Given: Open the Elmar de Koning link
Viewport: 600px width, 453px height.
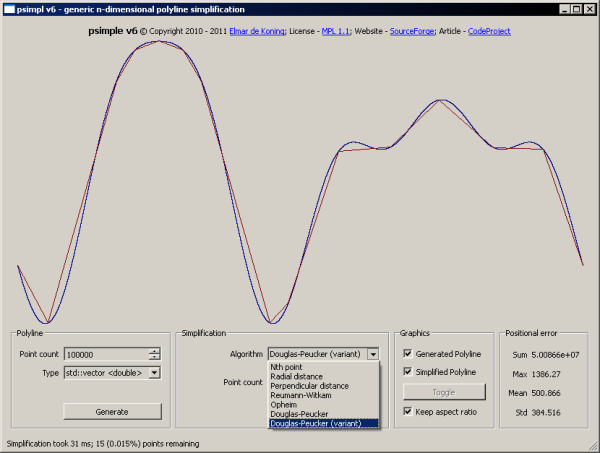Looking at the screenshot, I should pyautogui.click(x=257, y=31).
